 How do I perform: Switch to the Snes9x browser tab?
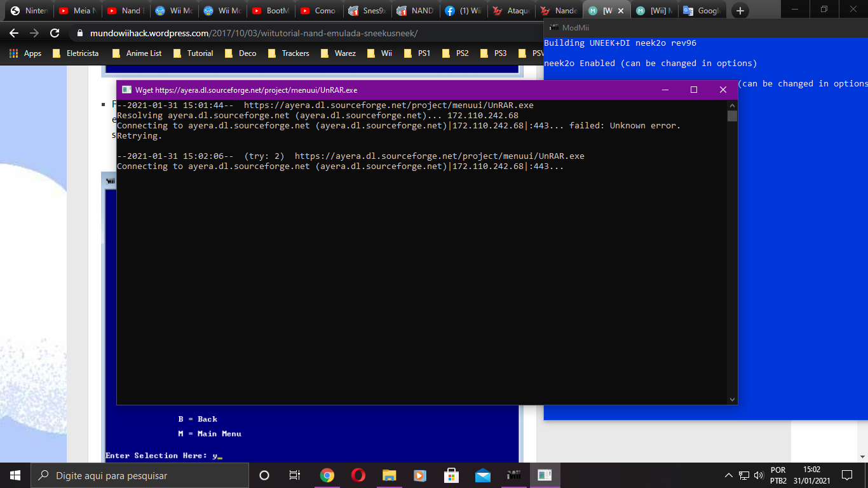tap(367, 11)
